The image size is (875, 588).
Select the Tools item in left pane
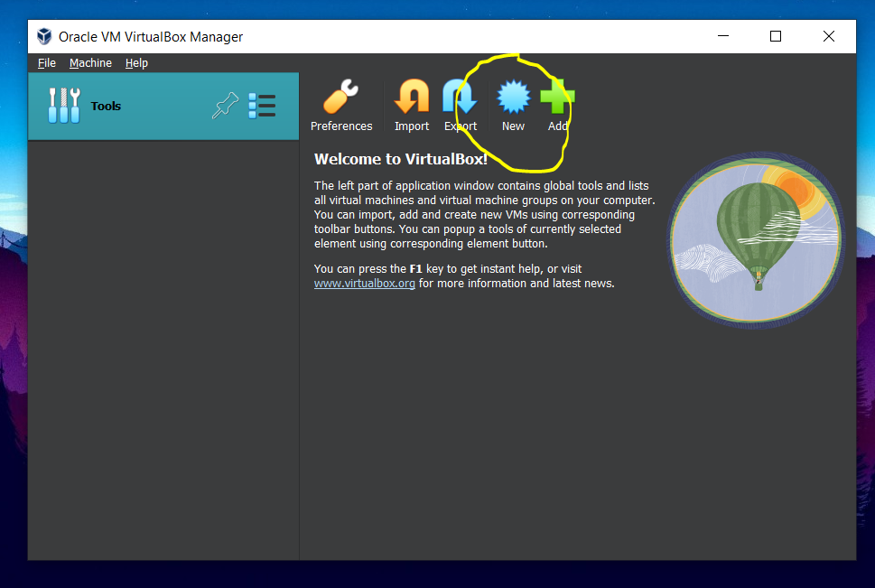click(106, 107)
